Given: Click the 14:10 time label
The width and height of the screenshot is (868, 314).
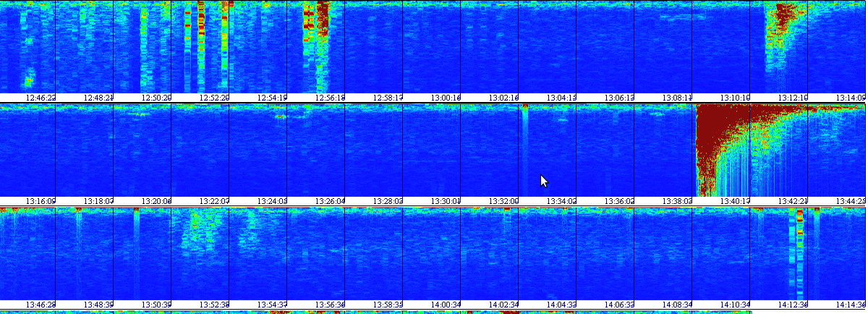Looking at the screenshot, I should pos(735,305).
